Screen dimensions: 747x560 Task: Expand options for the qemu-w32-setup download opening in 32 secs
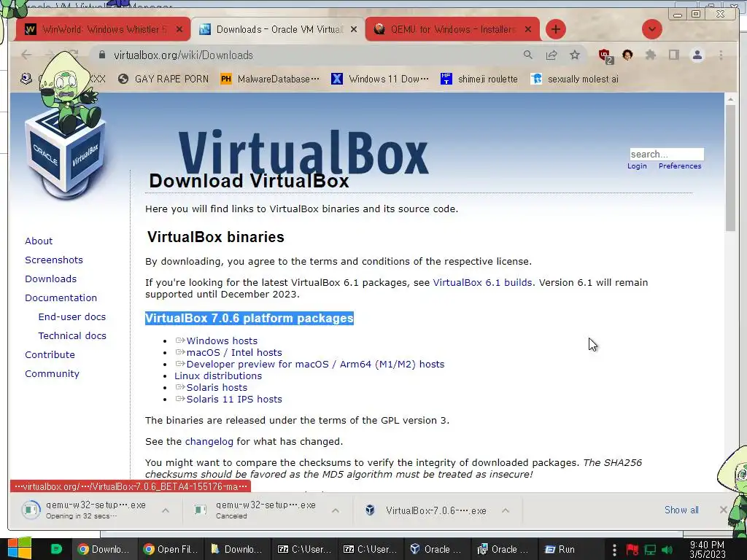[x=166, y=510]
